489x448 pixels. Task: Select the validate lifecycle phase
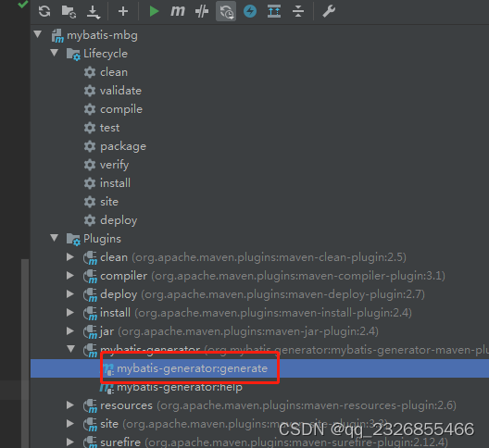(x=120, y=91)
